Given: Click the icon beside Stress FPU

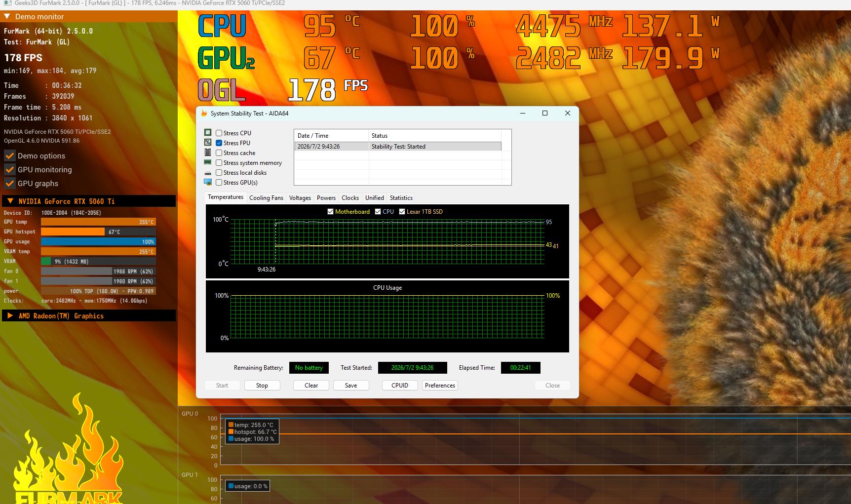Looking at the screenshot, I should [x=208, y=143].
